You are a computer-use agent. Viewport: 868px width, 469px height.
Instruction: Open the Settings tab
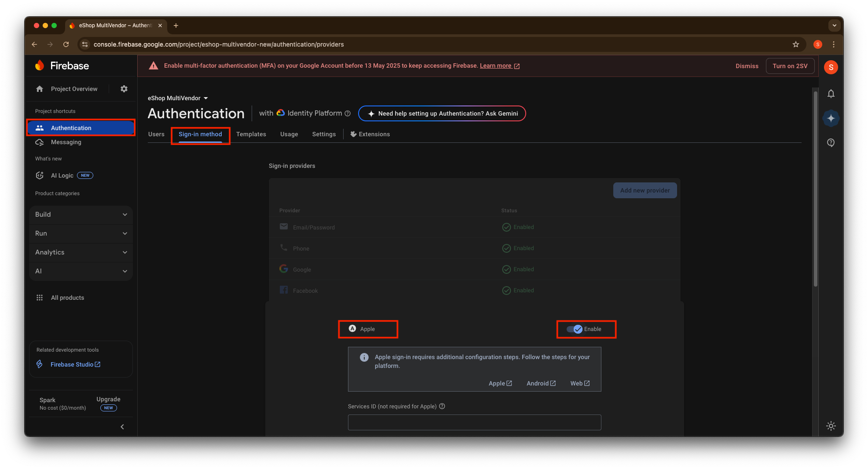tap(324, 134)
